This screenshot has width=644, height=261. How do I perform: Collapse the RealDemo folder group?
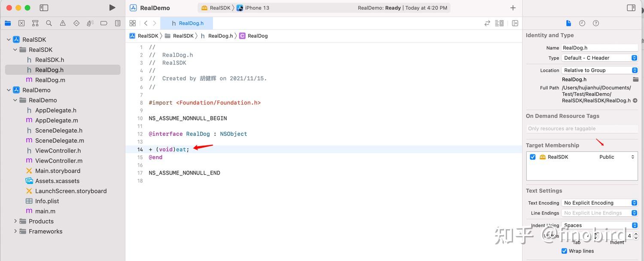tap(15, 100)
